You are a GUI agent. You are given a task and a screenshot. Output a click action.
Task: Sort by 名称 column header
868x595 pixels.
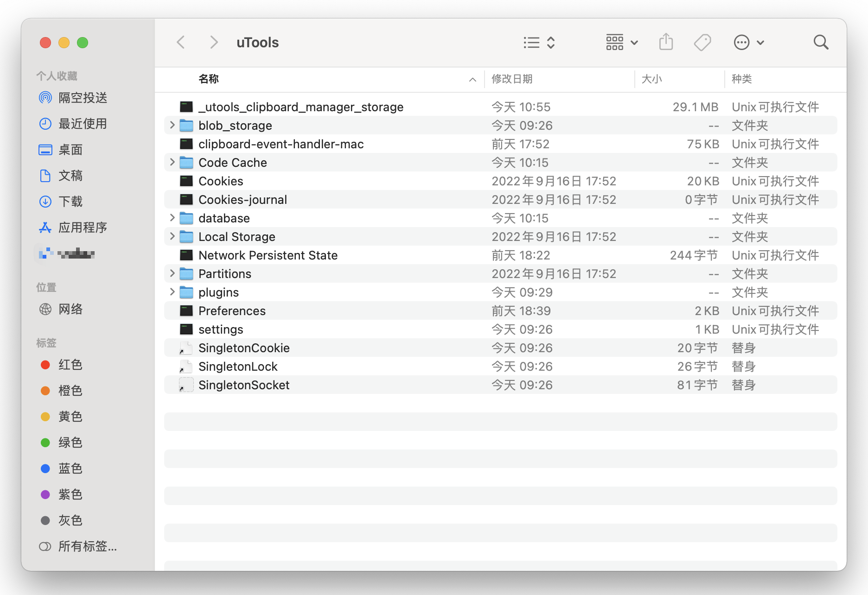320,79
